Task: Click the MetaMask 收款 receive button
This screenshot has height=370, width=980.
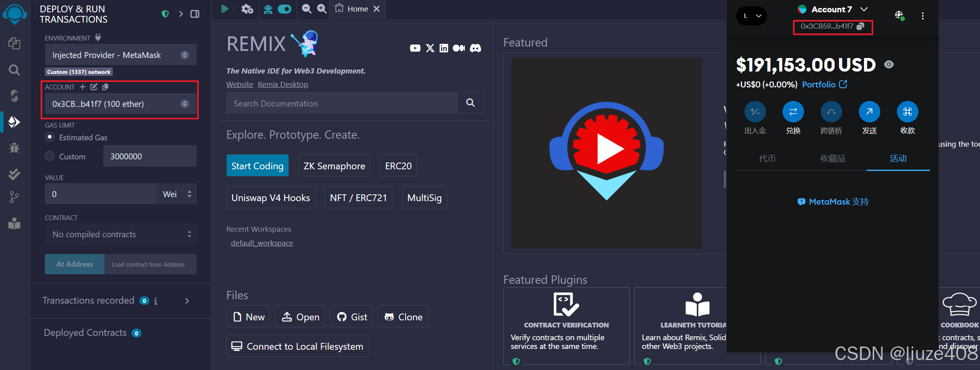Action: point(907,112)
